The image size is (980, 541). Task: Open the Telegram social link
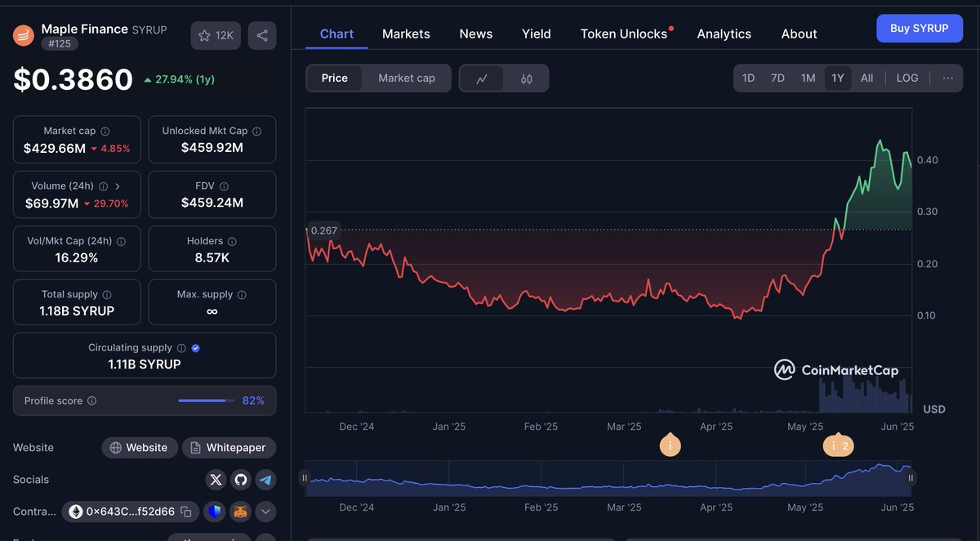point(265,480)
